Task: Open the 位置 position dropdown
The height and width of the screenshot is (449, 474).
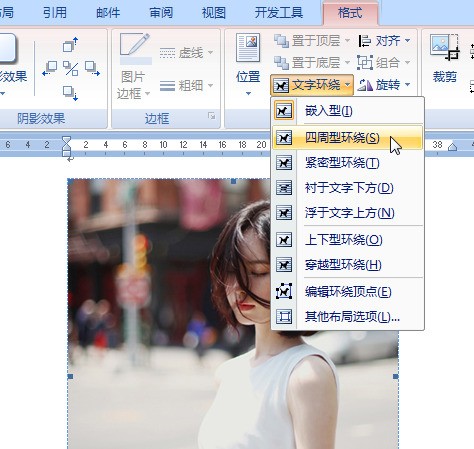Action: [248, 64]
